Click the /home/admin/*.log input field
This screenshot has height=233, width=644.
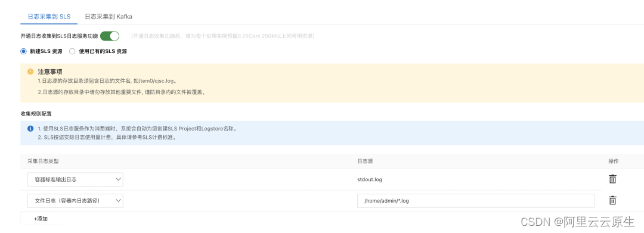[x=476, y=201]
